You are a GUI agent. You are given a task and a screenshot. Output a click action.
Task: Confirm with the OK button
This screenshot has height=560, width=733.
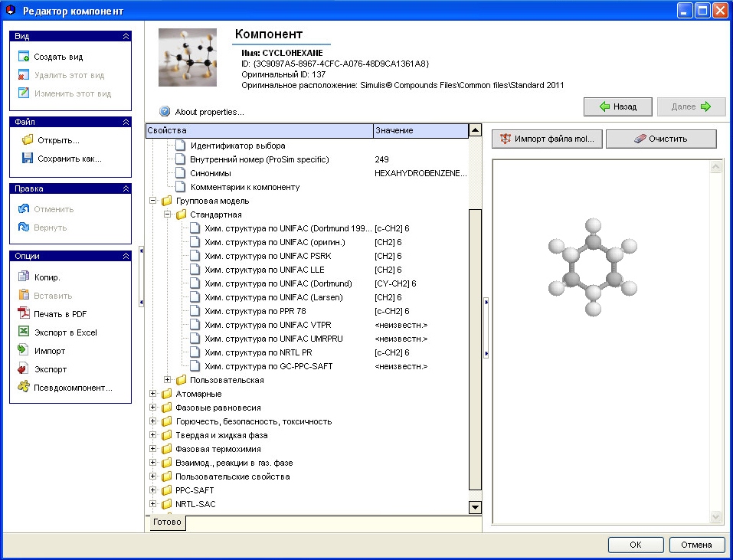click(x=636, y=545)
